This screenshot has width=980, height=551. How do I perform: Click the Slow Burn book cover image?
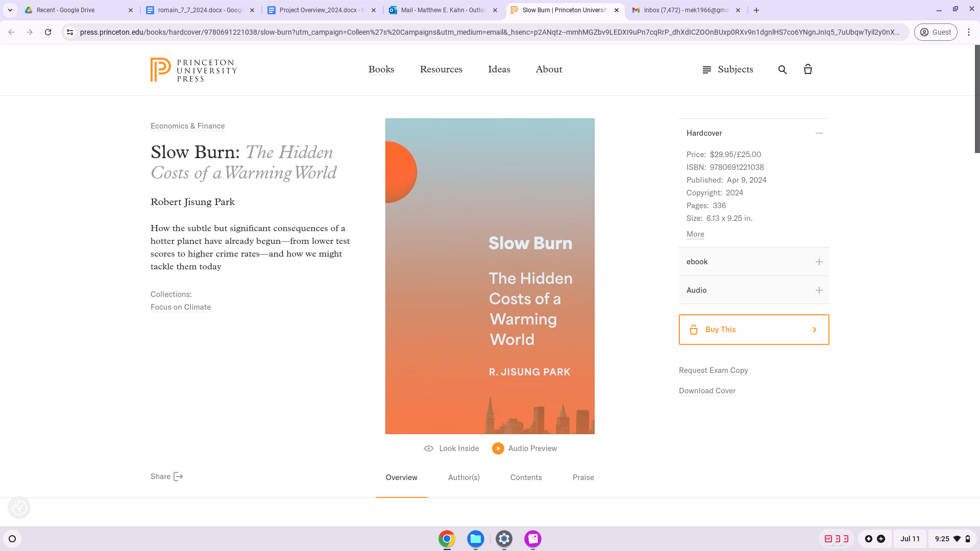click(x=490, y=277)
